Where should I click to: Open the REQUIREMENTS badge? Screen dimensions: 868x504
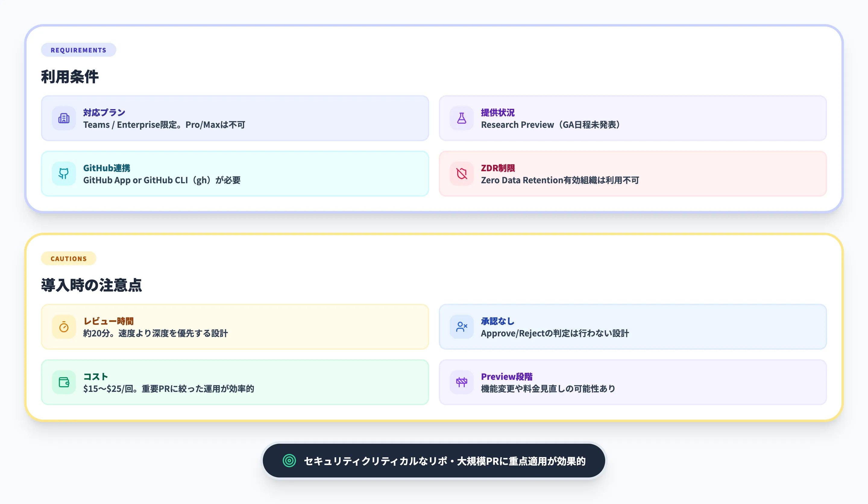[x=79, y=50]
